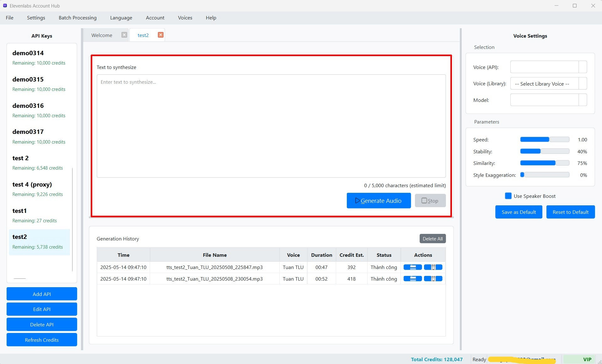Open the Settings menu
Image resolution: width=602 pixels, height=364 pixels.
[36, 18]
